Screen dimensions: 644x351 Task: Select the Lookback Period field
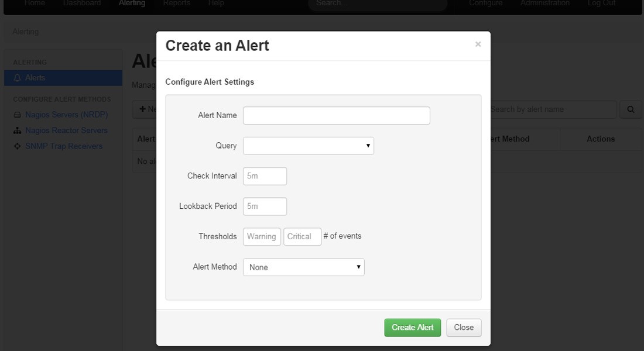(x=265, y=207)
